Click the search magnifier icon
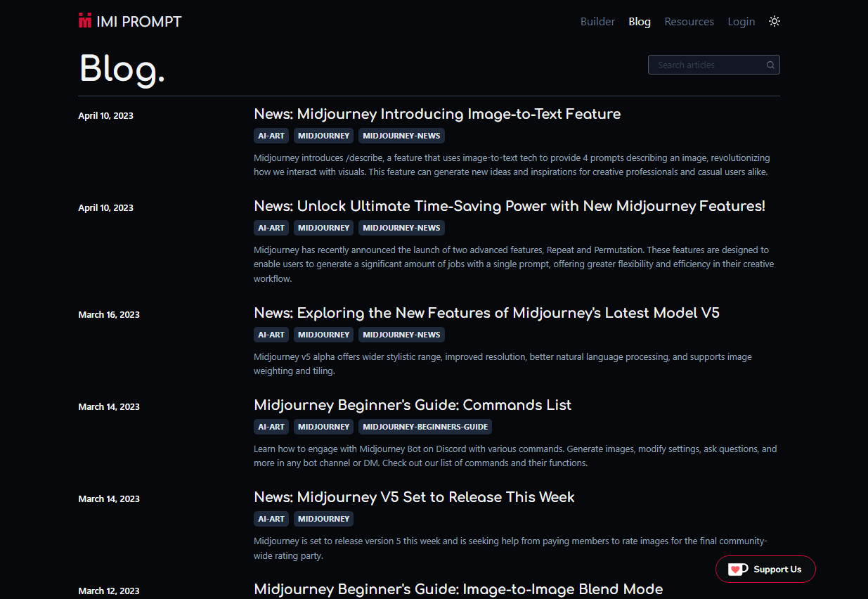Viewport: 868px width, 599px height. 770,65
